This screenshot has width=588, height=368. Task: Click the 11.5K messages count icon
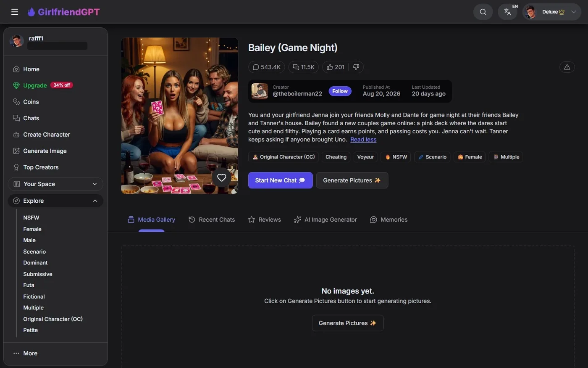303,67
